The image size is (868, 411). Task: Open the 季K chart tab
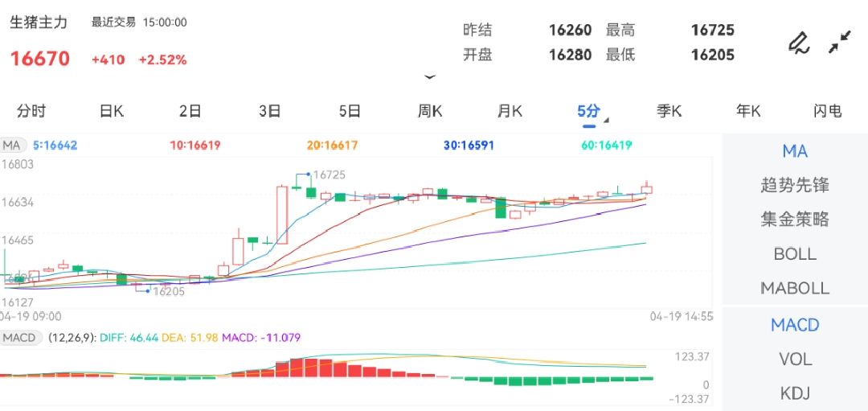tap(669, 111)
